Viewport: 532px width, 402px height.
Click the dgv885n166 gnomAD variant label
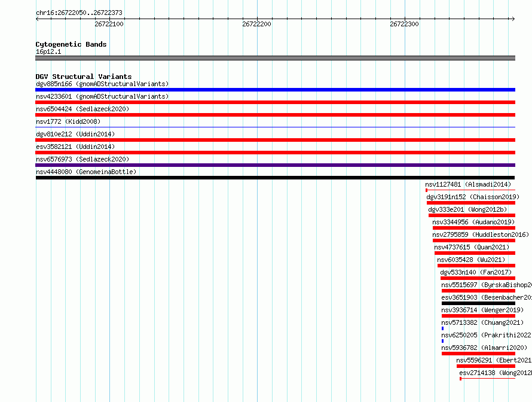(102, 84)
